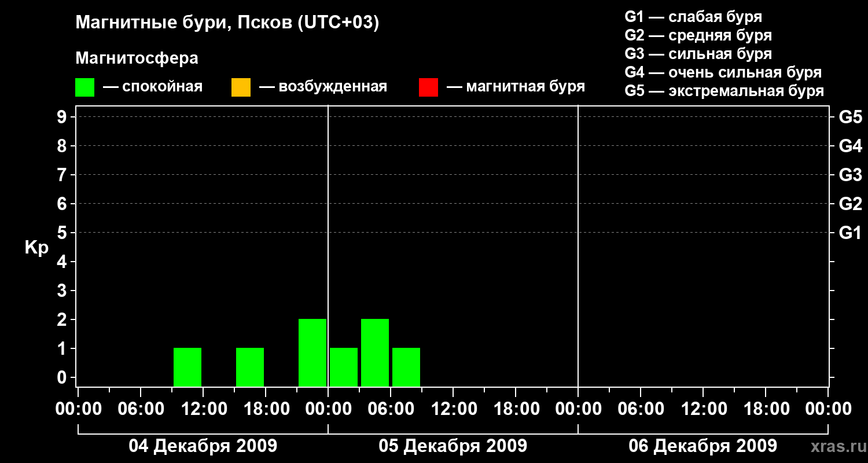Click the Kp 2 bar just before midnight 05 December

pos(312,352)
